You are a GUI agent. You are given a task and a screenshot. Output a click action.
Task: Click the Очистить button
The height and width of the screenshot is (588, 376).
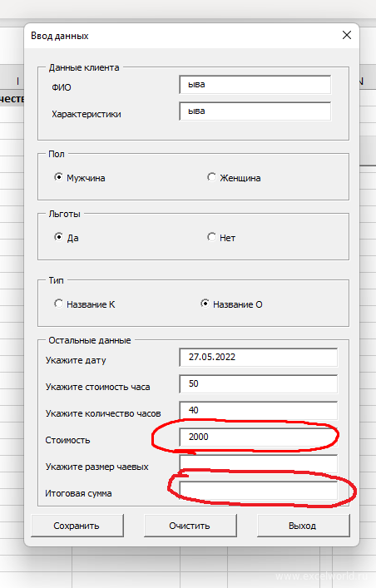pos(190,526)
